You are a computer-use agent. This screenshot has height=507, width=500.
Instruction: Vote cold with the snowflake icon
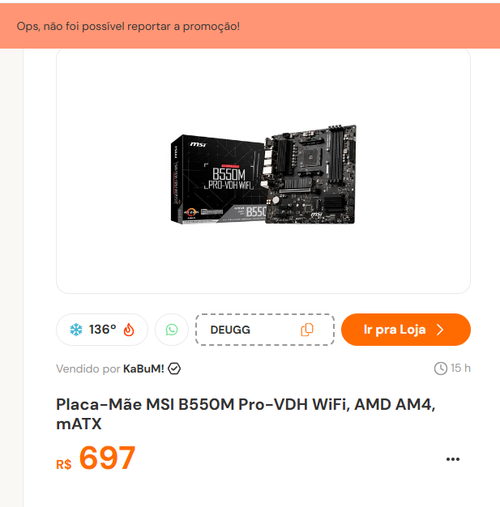coord(76,330)
